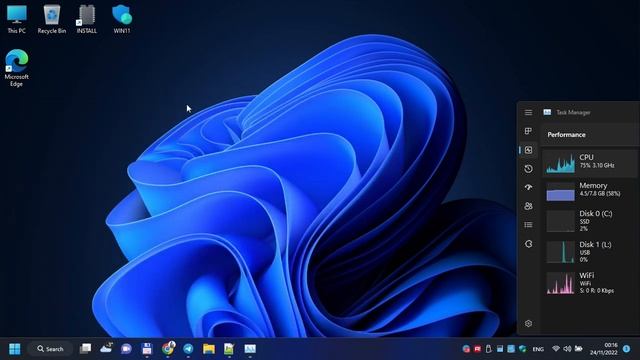The image size is (640, 360).
Task: Switch ENG input language indicator
Action: pos(538,349)
